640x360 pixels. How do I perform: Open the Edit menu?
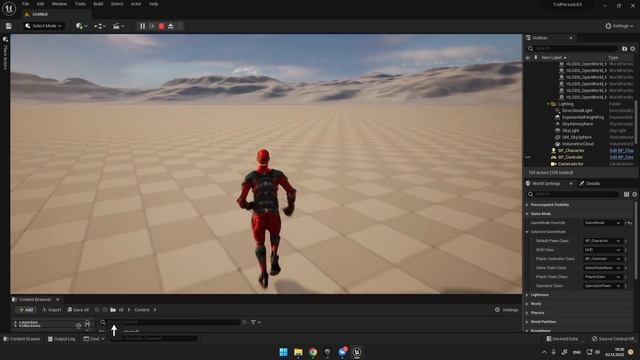(40, 4)
